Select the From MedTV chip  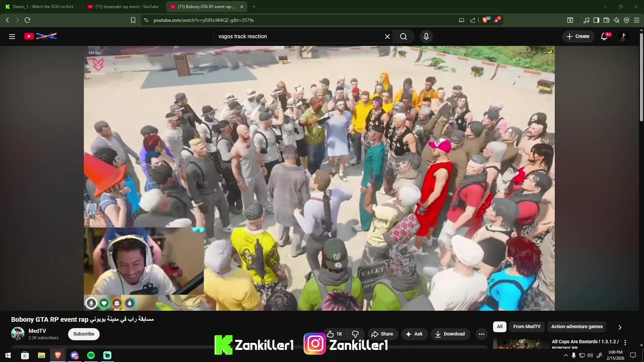[527, 327]
